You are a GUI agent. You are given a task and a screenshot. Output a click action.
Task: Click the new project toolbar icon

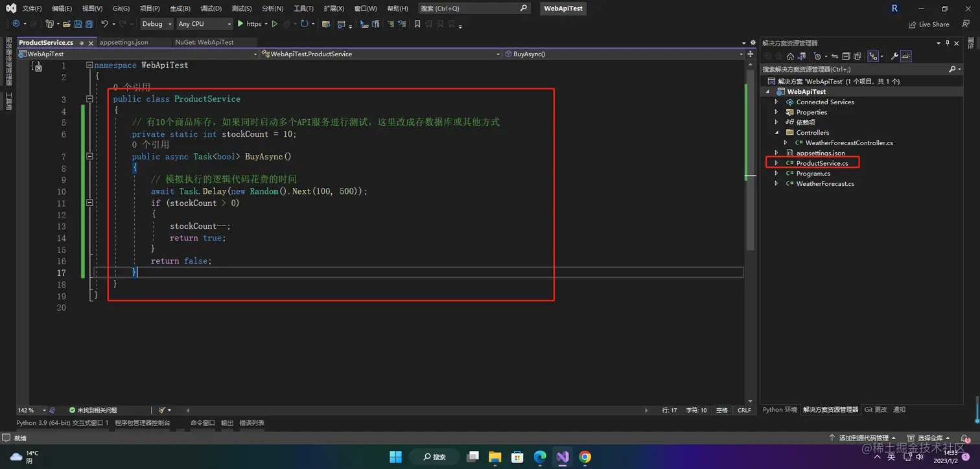pyautogui.click(x=49, y=23)
